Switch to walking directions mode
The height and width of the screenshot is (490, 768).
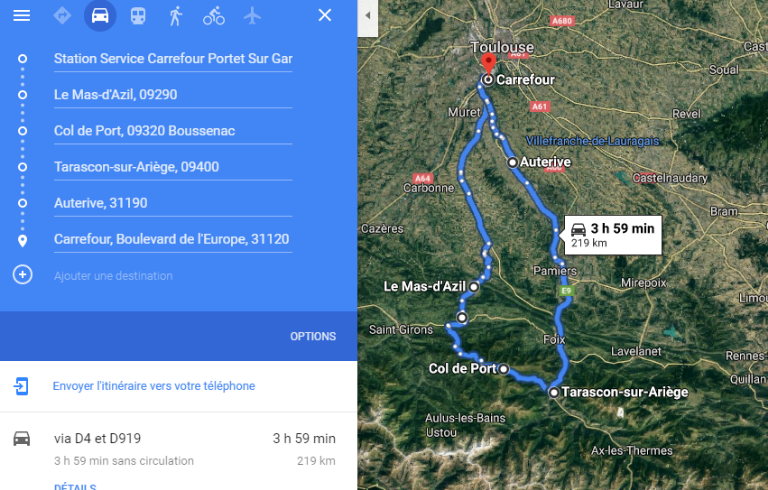(176, 16)
